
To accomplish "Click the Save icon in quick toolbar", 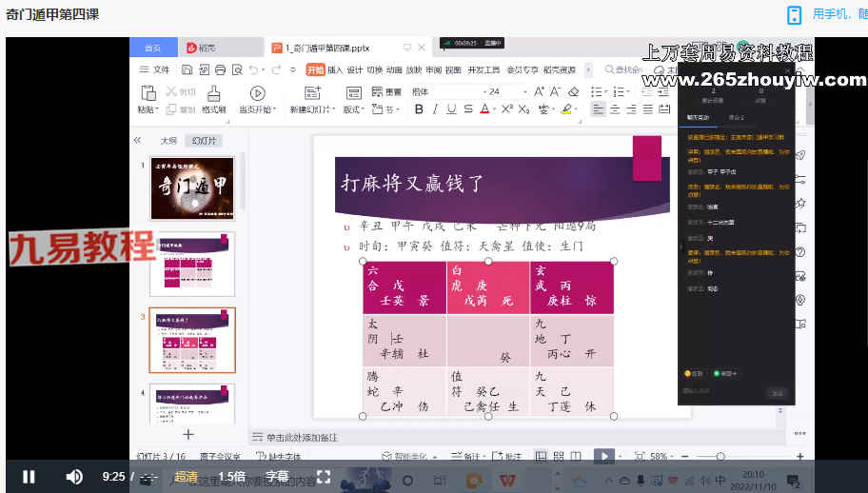I will [187, 69].
